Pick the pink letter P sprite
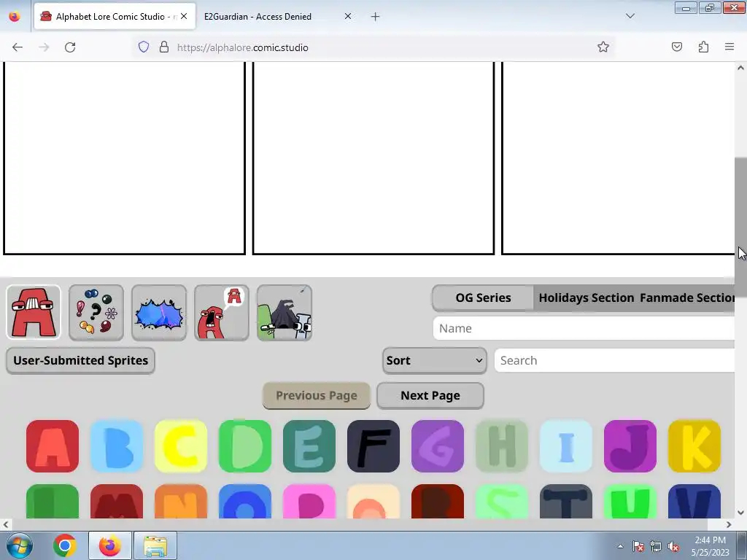The image size is (747, 560). (x=309, y=502)
